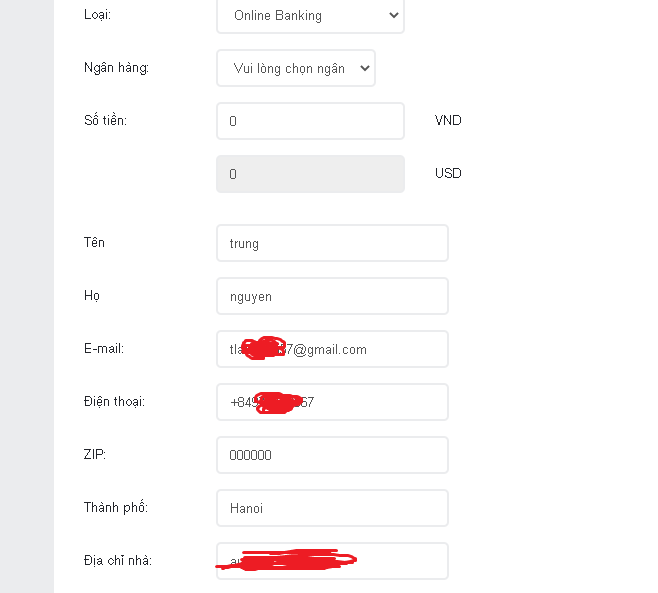Select the Địa chỉ nhà address field
658x593 pixels.
(x=332, y=561)
